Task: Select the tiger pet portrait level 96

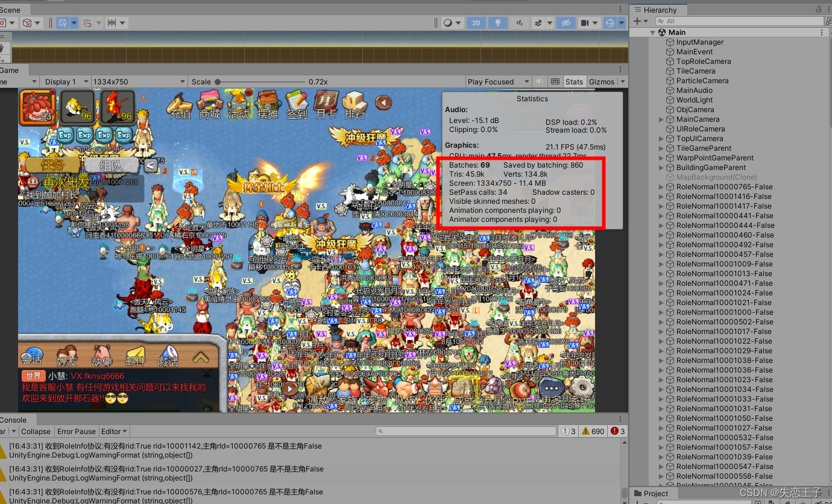Action: tap(77, 107)
